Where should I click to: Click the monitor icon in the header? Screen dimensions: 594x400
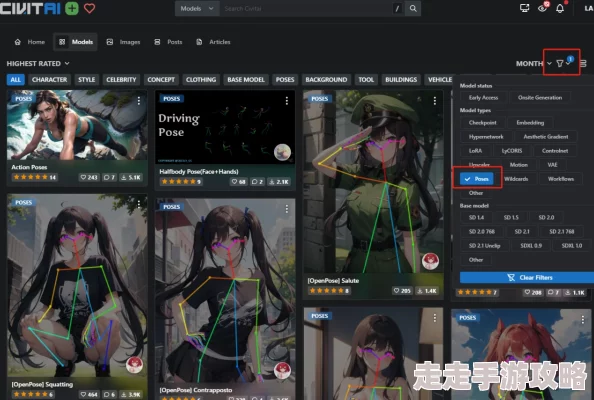pyautogui.click(x=525, y=8)
